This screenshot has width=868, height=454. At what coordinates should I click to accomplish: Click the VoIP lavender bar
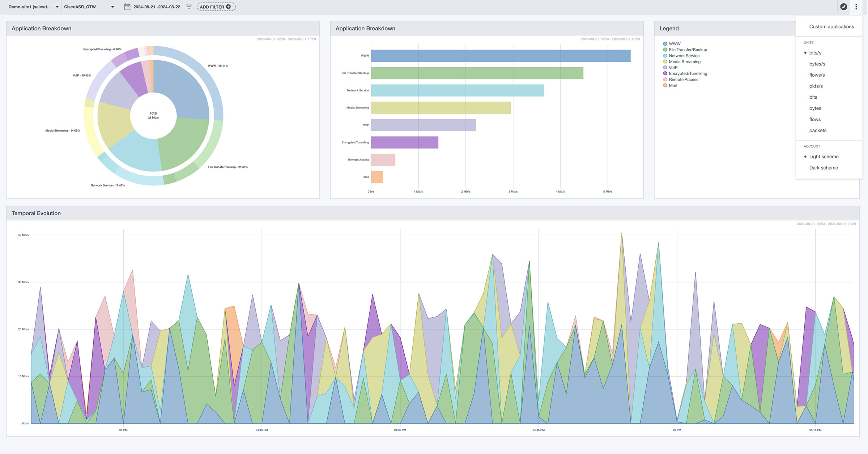pos(423,125)
